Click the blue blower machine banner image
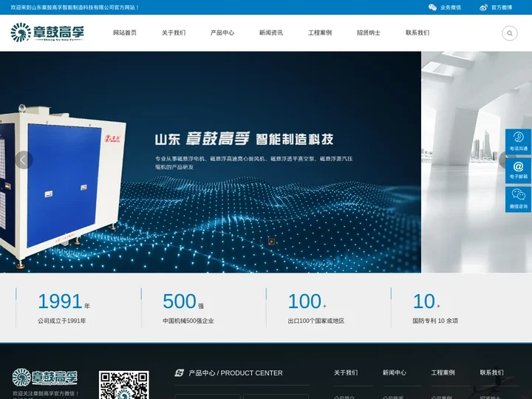 [63, 187]
